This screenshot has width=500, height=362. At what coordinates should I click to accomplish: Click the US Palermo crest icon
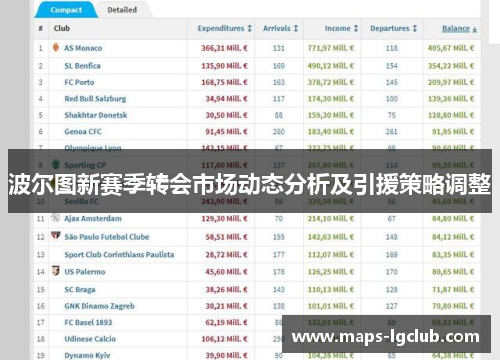coord(56,270)
